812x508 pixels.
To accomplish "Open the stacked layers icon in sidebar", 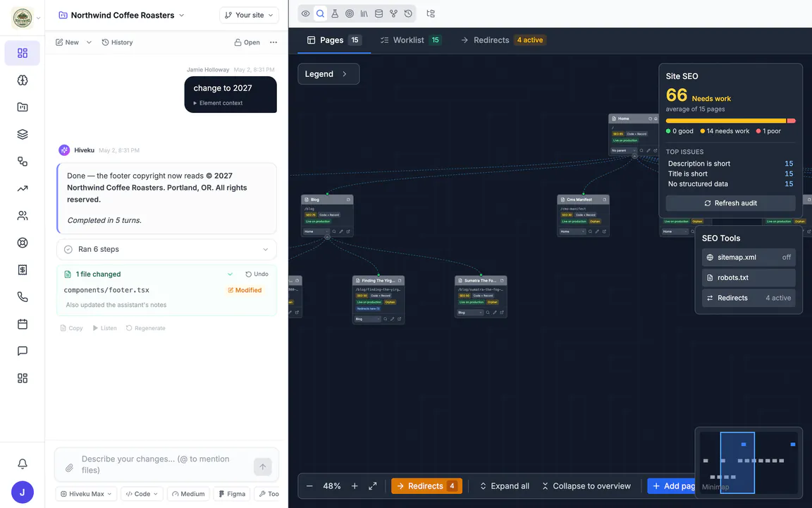I will [x=23, y=134].
